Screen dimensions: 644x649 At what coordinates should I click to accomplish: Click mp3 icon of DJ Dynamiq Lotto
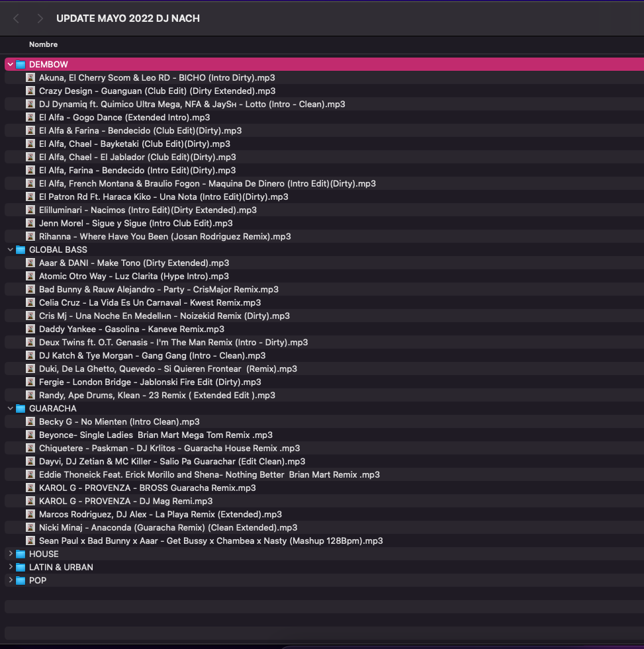click(30, 104)
